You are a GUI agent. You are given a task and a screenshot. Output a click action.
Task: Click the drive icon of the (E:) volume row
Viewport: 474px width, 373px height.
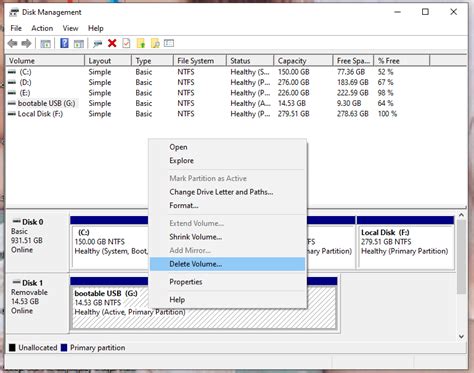pyautogui.click(x=12, y=93)
